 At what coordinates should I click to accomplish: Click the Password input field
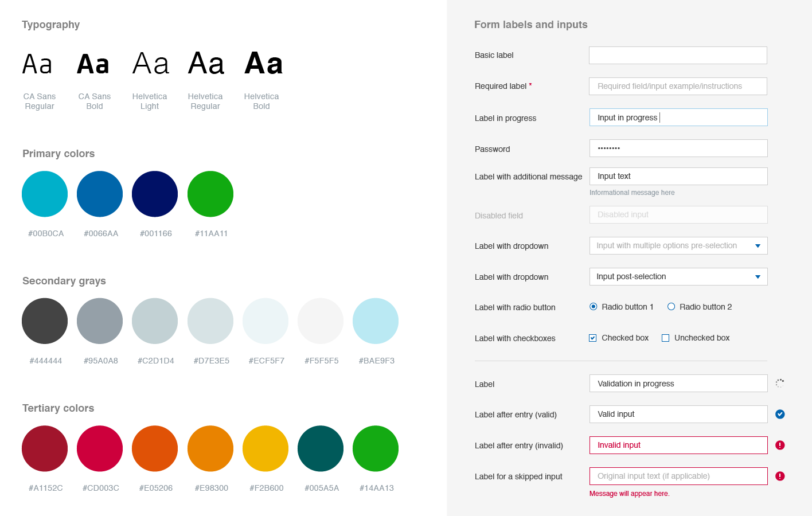pos(678,148)
